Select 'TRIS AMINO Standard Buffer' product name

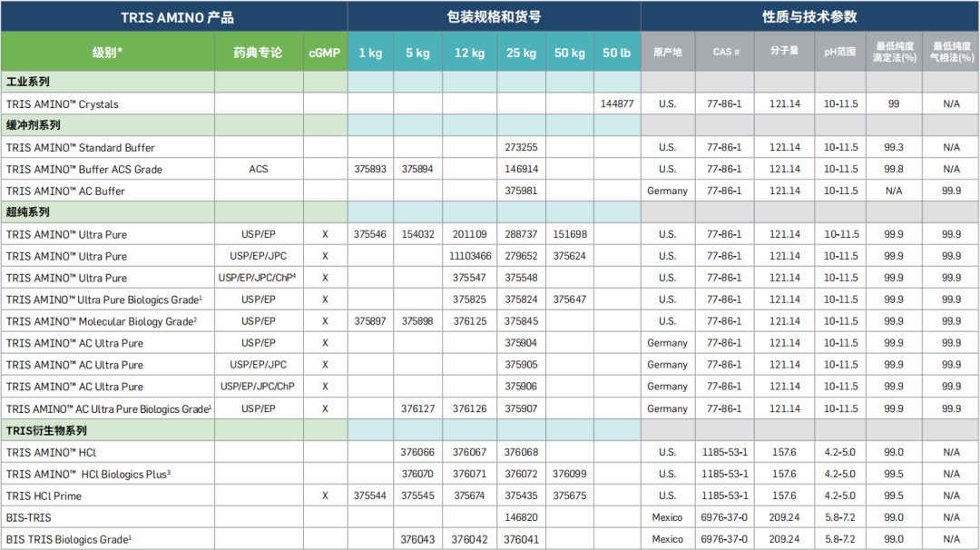pos(80,148)
